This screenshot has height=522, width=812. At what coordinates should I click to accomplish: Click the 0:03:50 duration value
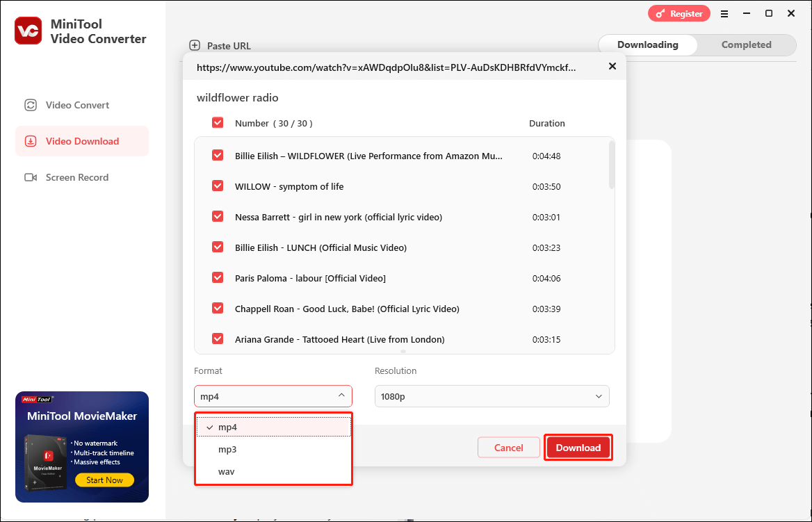[x=546, y=186]
